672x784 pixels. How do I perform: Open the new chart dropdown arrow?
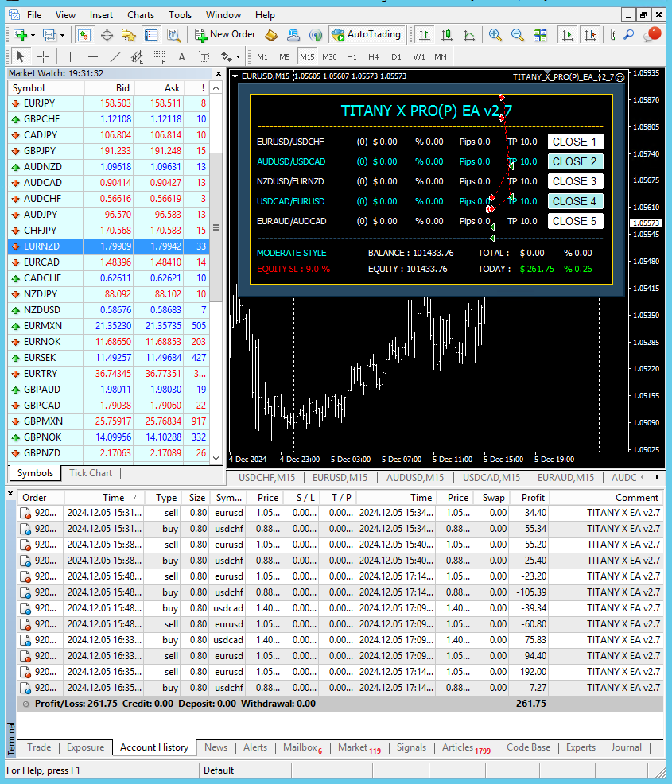[33, 35]
